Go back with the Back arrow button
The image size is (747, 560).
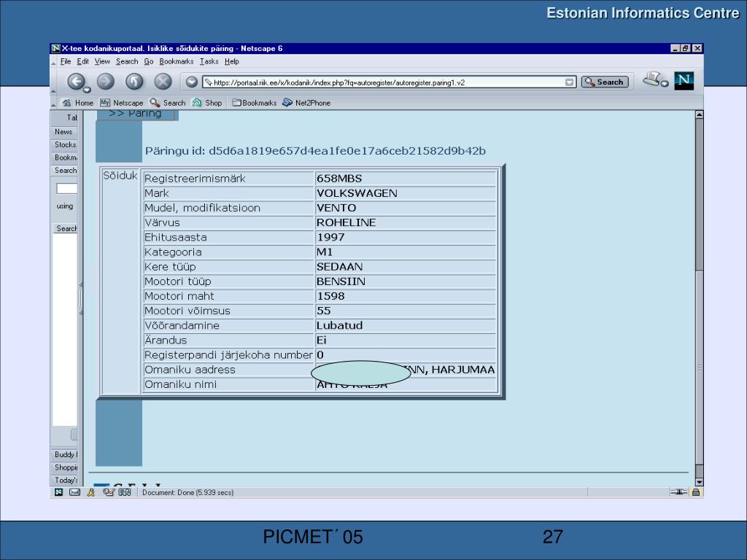pyautogui.click(x=76, y=82)
